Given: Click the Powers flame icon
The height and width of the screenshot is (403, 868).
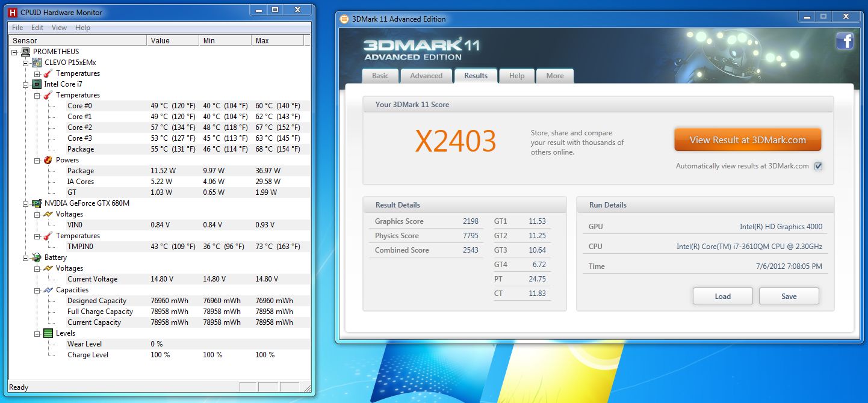Looking at the screenshot, I should (x=48, y=160).
